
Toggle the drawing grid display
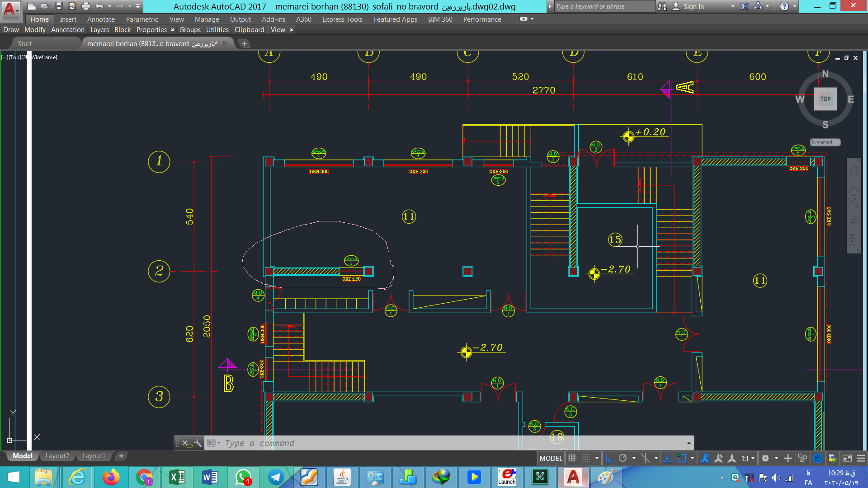(572, 458)
